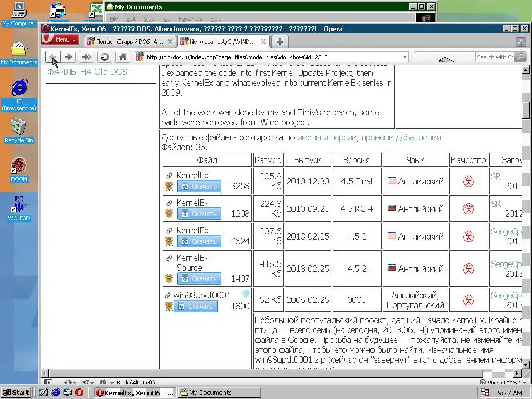Select the Recycle Bin desktop icon
532x399 pixels.
tap(19, 131)
